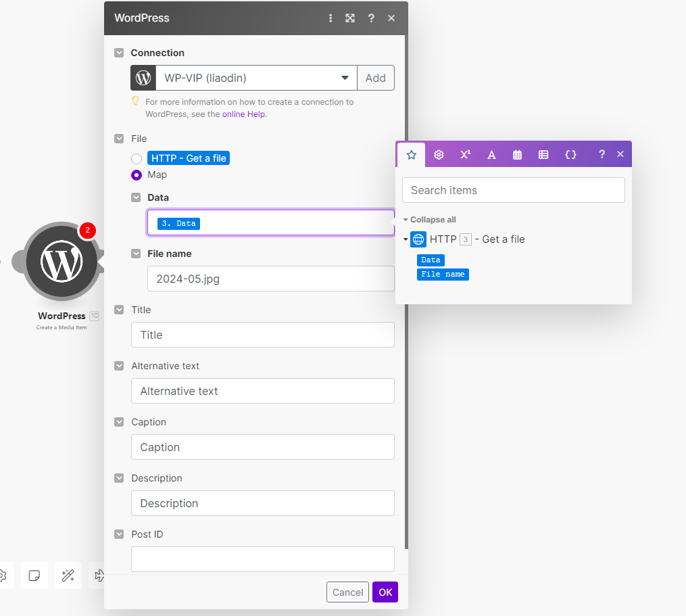Collapse the HTTP Get a file tree
This screenshot has height=616, width=686.
pyautogui.click(x=406, y=239)
